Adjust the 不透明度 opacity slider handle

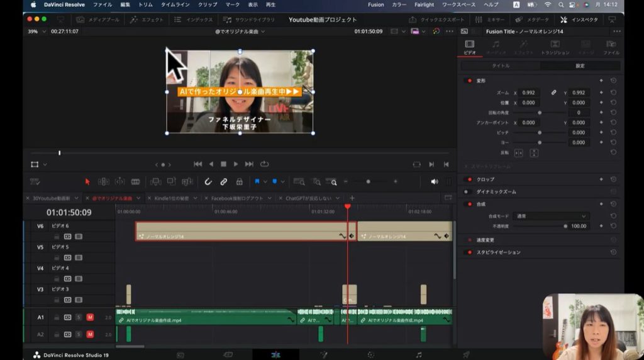click(x=565, y=226)
